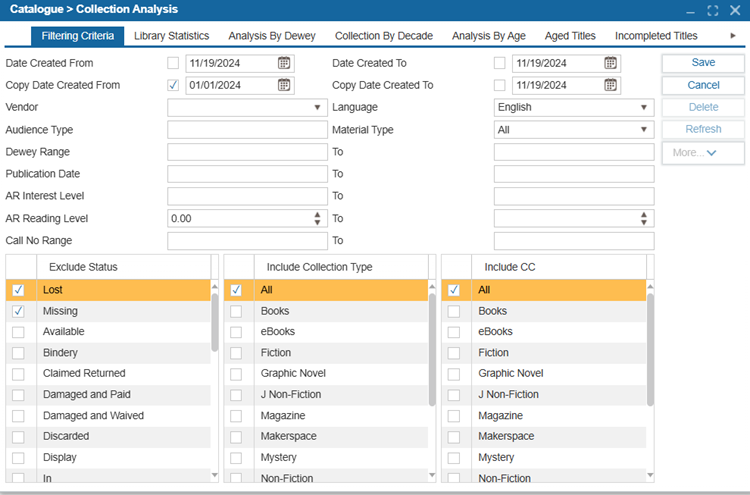Image resolution: width=750 pixels, height=495 pixels.
Task: Check Graphic Novel in Include Collection Type
Action: pos(236,374)
